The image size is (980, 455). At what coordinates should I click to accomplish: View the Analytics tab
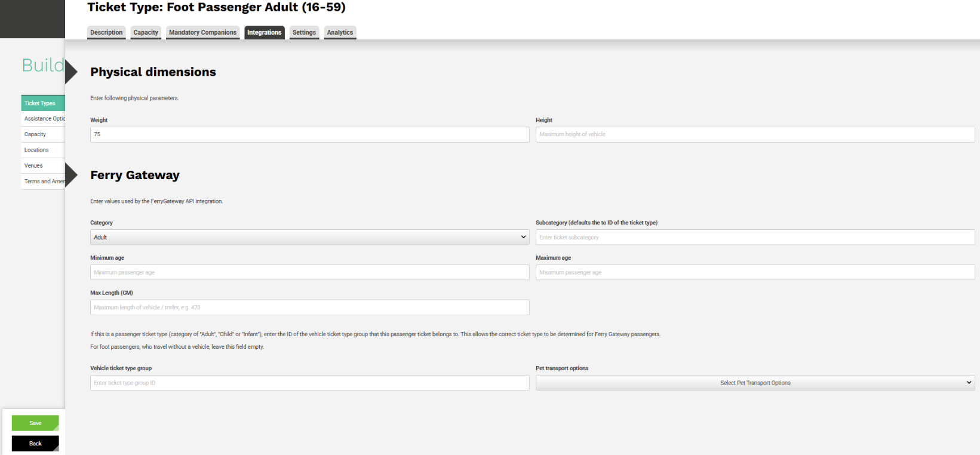click(x=340, y=32)
